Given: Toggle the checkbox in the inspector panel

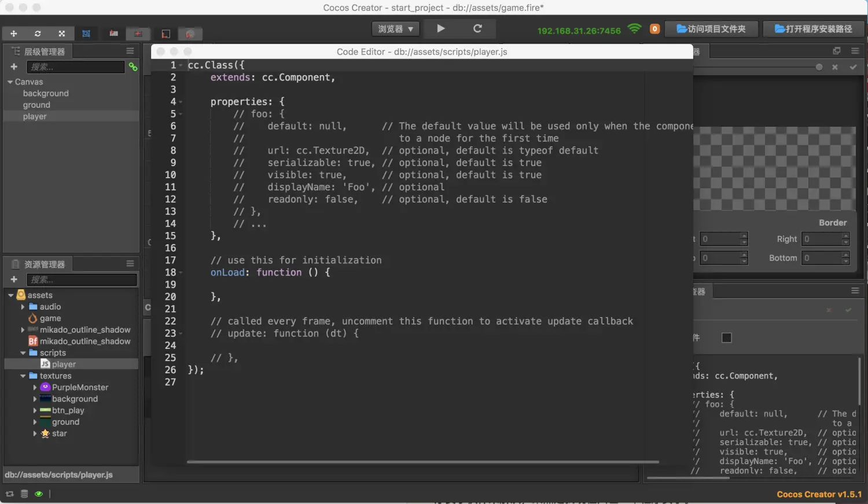Looking at the screenshot, I should click(x=727, y=338).
